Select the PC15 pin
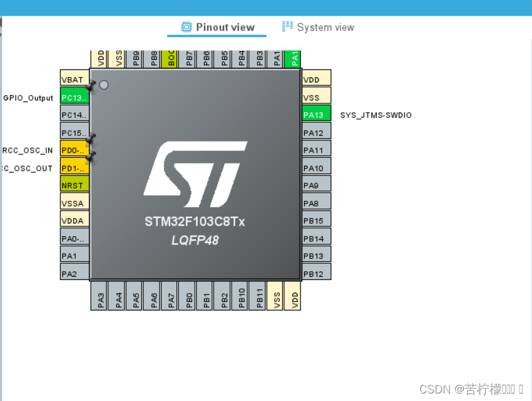Viewport: 532px width, 401px height. click(x=74, y=131)
